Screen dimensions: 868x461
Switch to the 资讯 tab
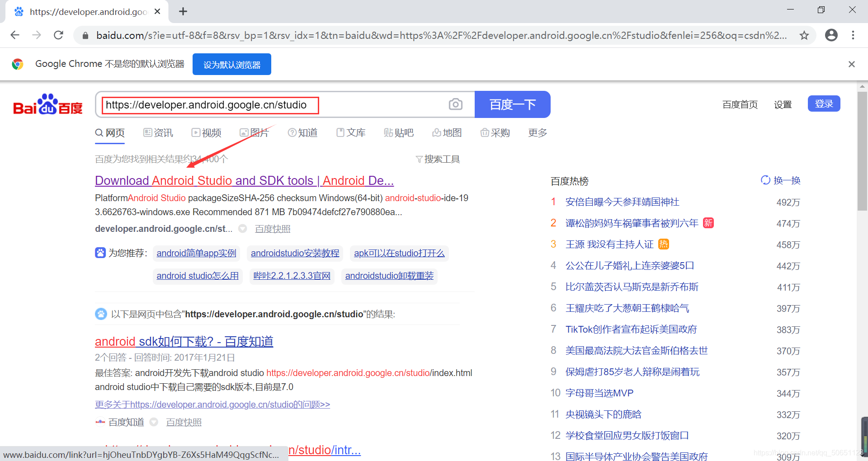coord(158,133)
